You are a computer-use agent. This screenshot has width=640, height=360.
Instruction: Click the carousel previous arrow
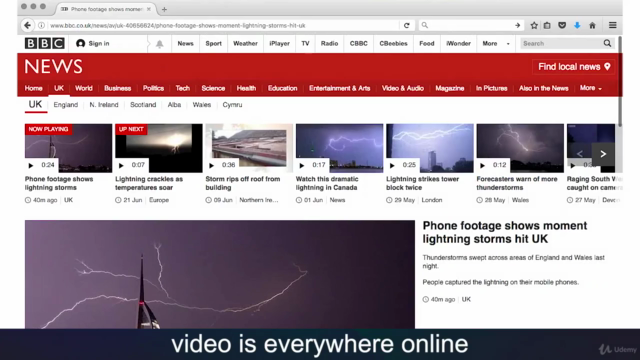[580, 154]
